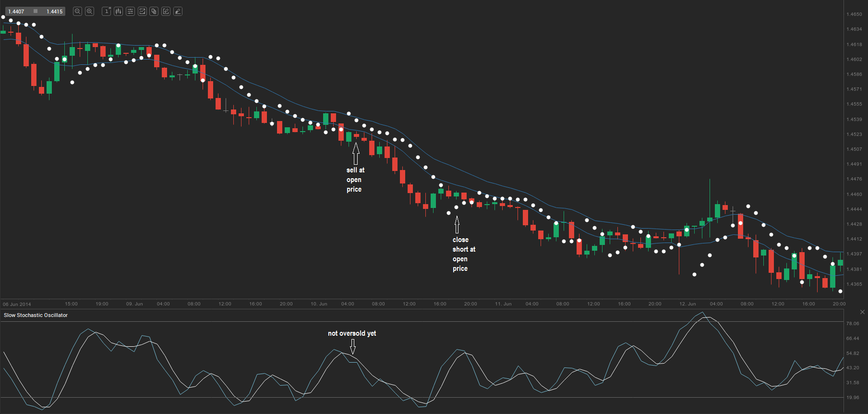The width and height of the screenshot is (868, 414).
Task: Click the bid price 1.4407
Action: pos(16,12)
